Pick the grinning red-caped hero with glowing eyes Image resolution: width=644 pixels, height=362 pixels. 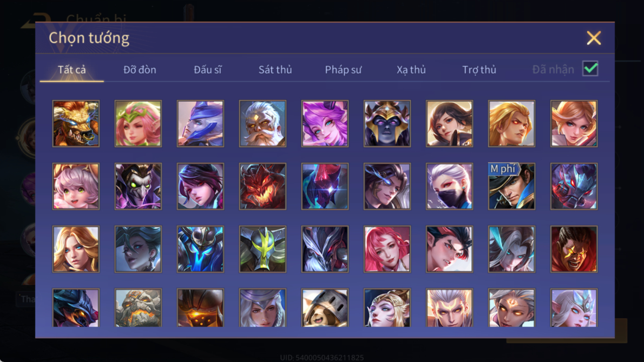click(x=574, y=249)
